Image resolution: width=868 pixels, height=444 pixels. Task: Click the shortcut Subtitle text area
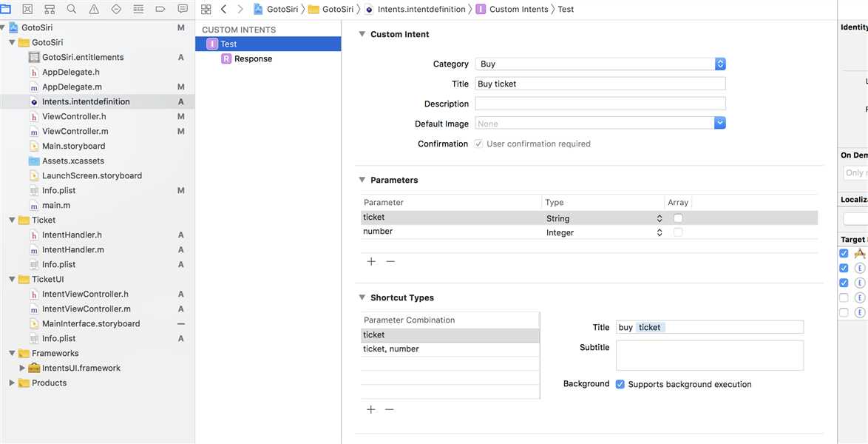pos(709,354)
